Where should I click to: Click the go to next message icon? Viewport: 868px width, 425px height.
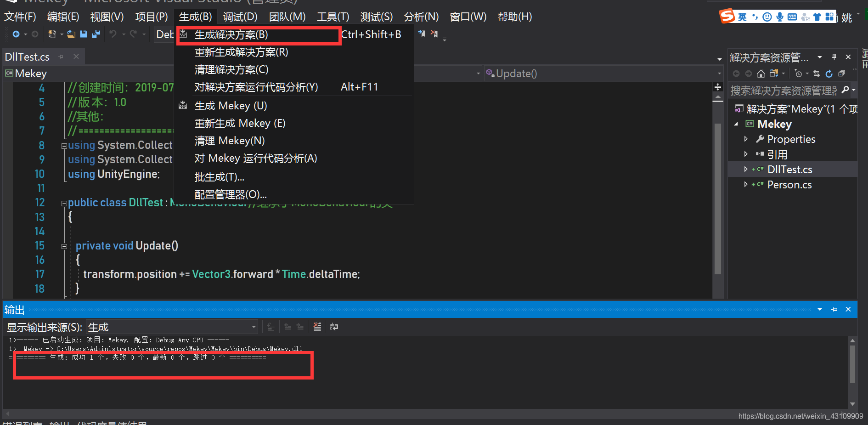(x=300, y=327)
